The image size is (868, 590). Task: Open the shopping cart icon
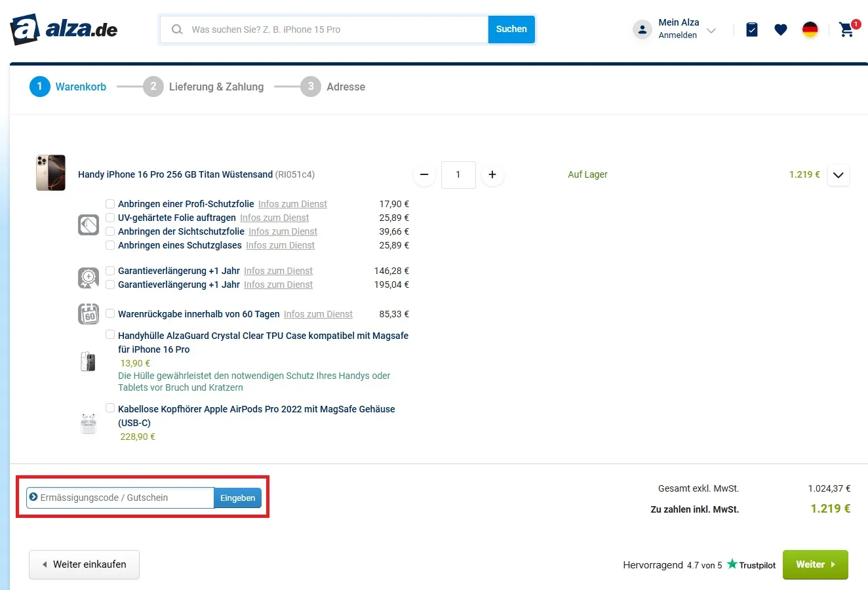(x=846, y=29)
